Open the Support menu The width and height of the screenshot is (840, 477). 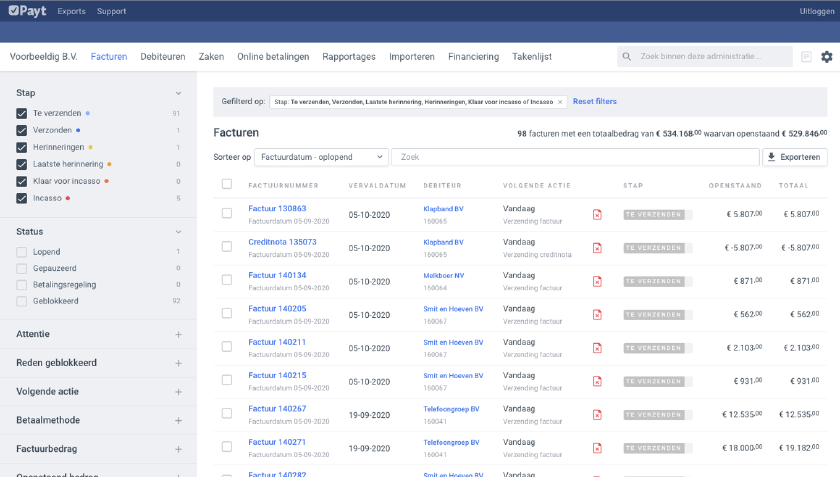(x=111, y=11)
